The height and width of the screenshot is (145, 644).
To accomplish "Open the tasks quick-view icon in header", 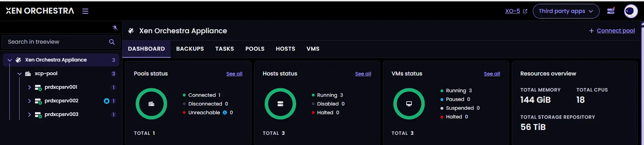I will (611, 11).
